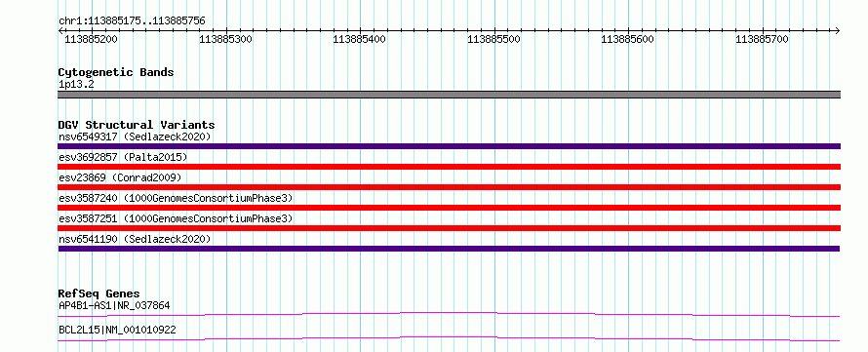Click ruler position 113885400

360,39
